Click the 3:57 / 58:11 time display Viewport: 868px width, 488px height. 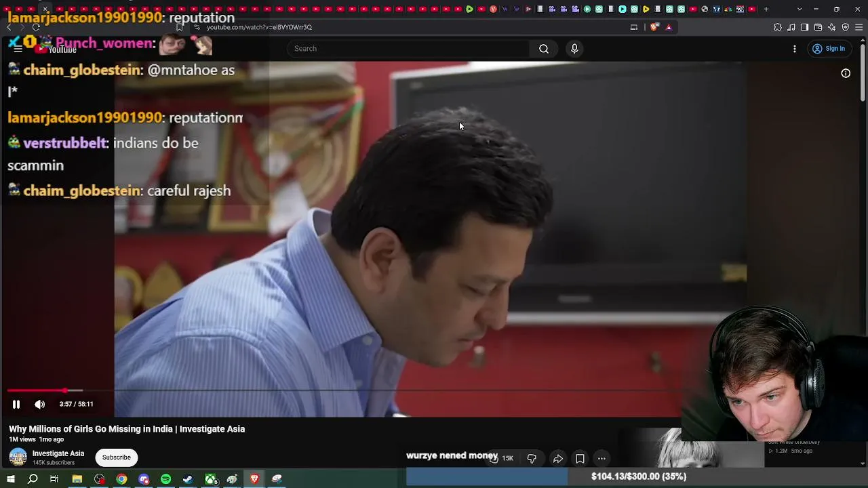tap(76, 404)
